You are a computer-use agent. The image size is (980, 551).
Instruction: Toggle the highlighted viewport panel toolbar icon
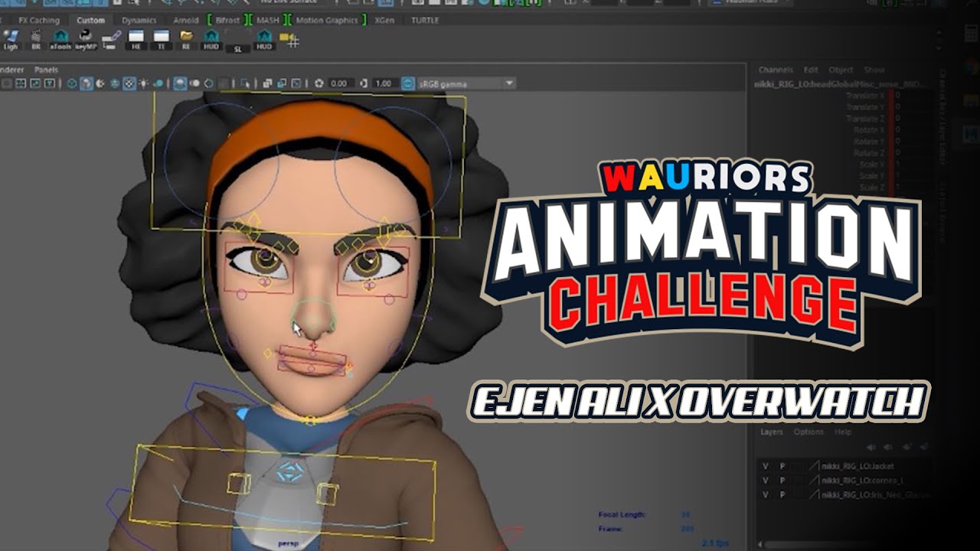[180, 83]
